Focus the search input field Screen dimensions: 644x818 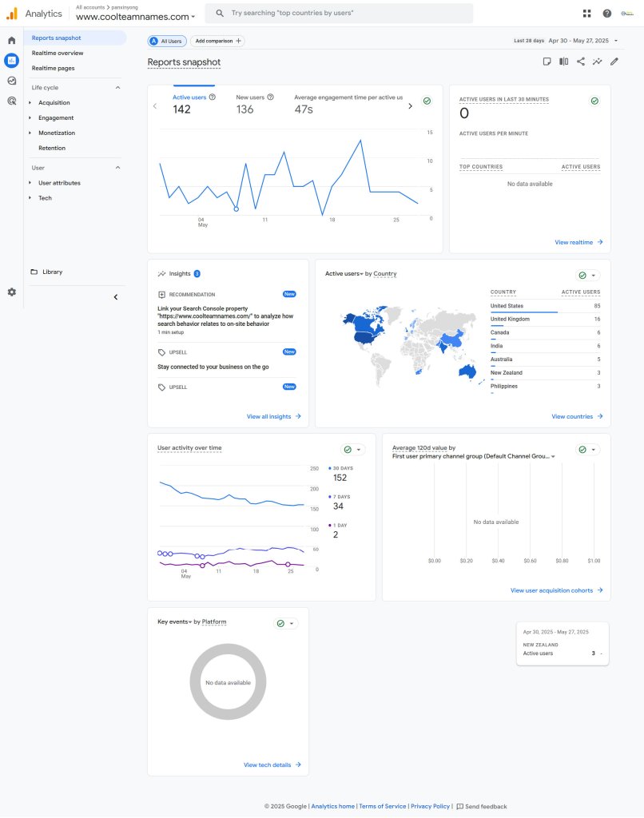340,13
